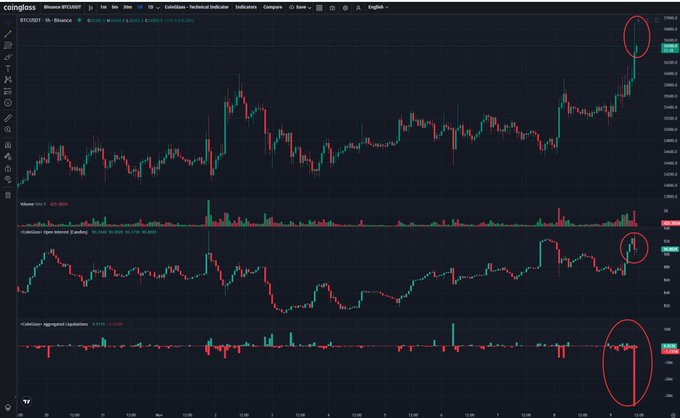Switch to the 30m timeframe

(x=127, y=7)
